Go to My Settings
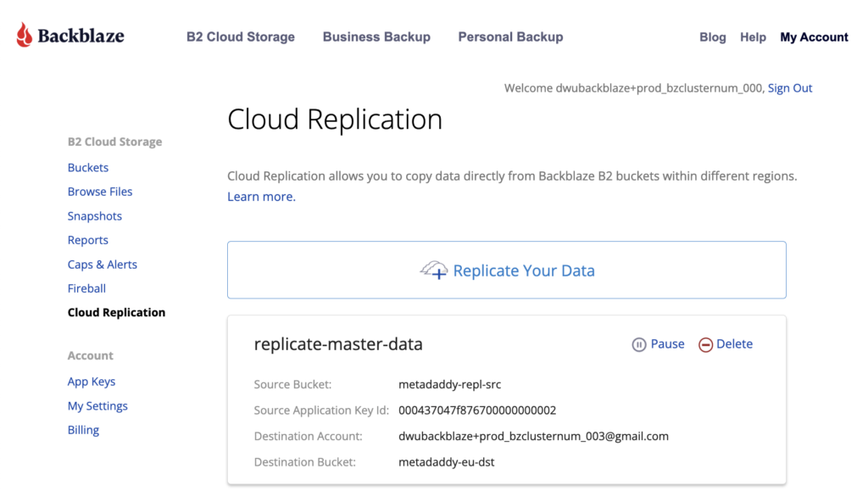Screen dimensions: 868x491 [97, 405]
